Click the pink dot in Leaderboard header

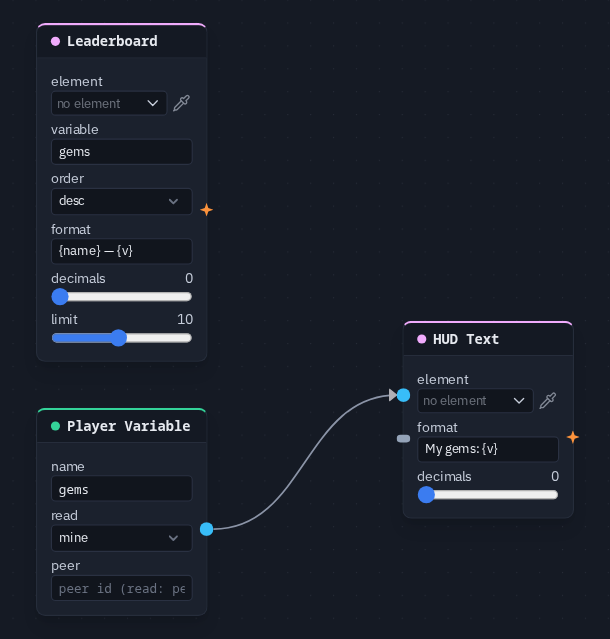55,41
